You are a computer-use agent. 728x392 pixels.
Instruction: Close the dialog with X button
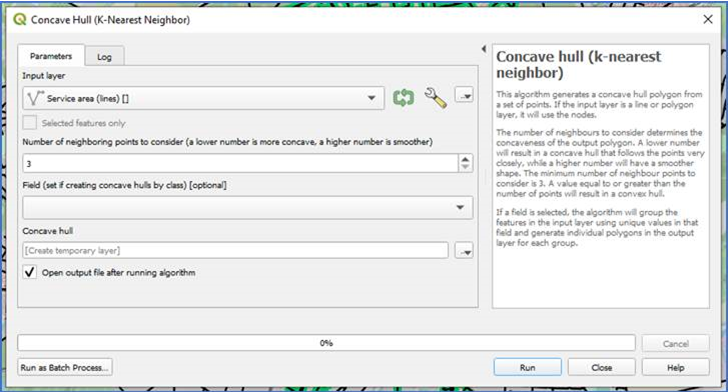click(708, 20)
